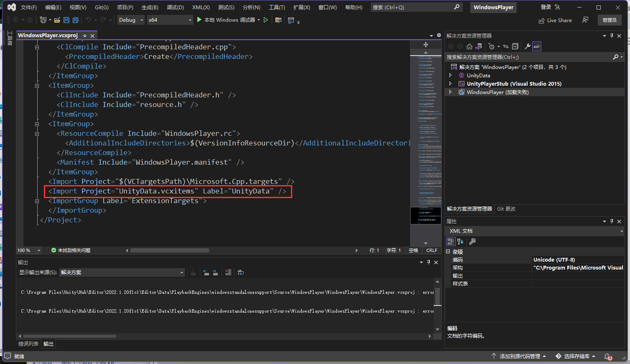The width and height of the screenshot is (630, 364).
Task: Expand the UnityPlayerStub project node
Action: coord(450,84)
